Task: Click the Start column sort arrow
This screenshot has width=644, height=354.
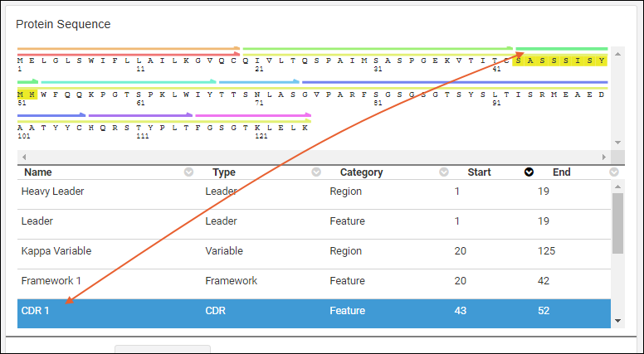Action: tap(529, 172)
